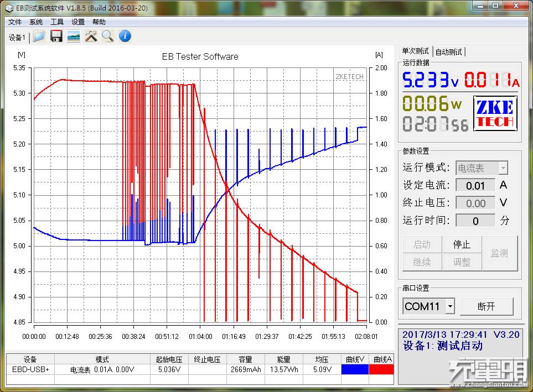Image resolution: width=533 pixels, height=392 pixels.
Task: Select the 13.57Wh energy cell
Action: tap(284, 369)
